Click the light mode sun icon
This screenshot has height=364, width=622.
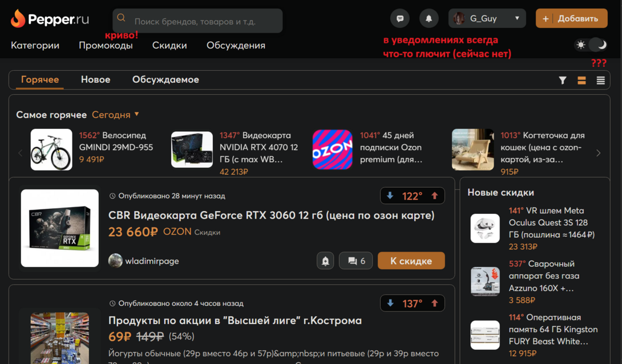coord(581,45)
